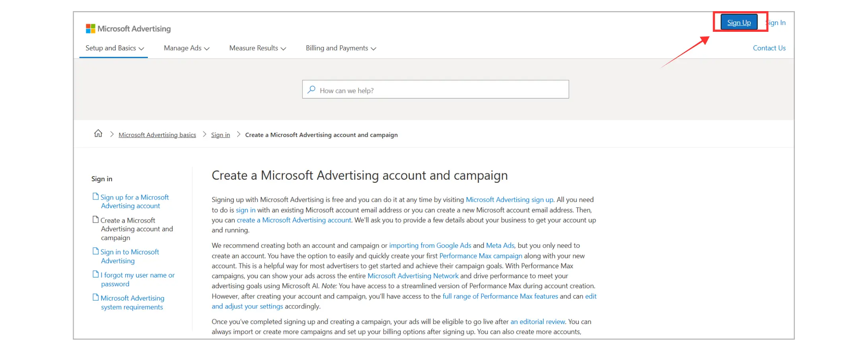
Task: Open the Sign in breadcrumb link
Action: pyautogui.click(x=220, y=135)
